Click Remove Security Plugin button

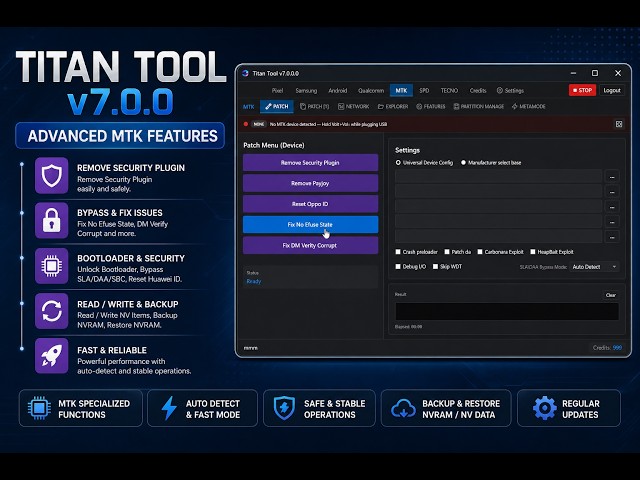pyautogui.click(x=310, y=162)
